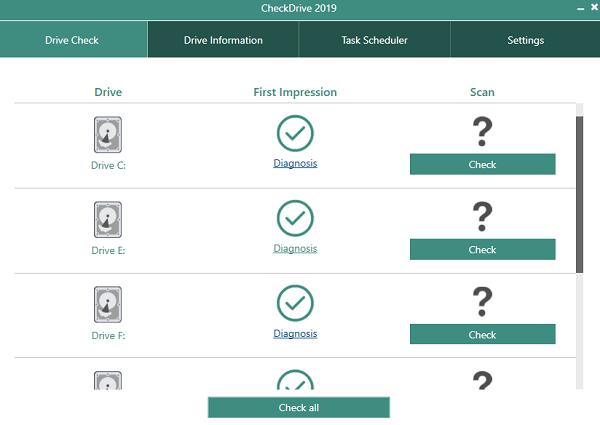Click the green checkmark icon for Drive F:

pos(295,303)
